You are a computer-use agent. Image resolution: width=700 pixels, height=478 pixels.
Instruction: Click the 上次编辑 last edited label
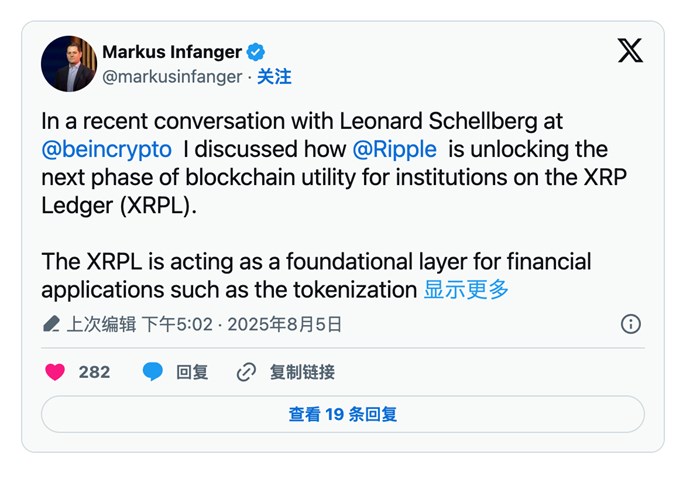pos(100,324)
